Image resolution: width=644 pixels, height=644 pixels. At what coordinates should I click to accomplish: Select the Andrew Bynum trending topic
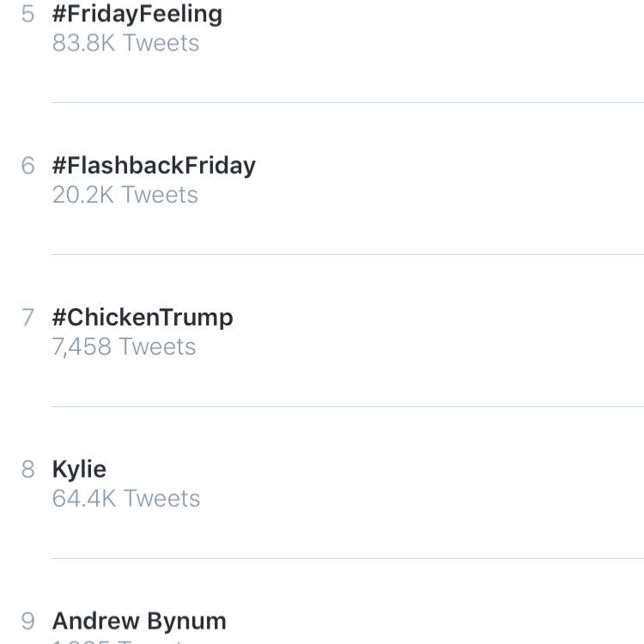point(139,621)
